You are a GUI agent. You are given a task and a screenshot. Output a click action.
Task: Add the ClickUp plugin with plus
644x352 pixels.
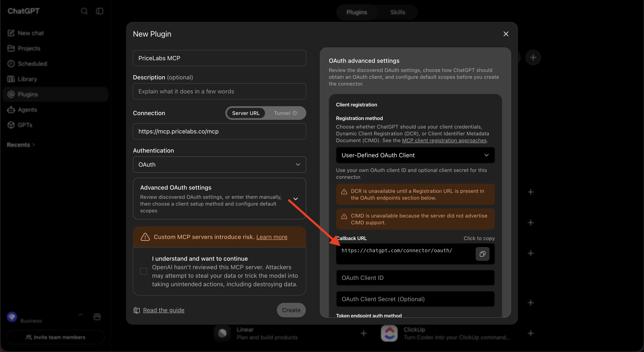click(530, 333)
